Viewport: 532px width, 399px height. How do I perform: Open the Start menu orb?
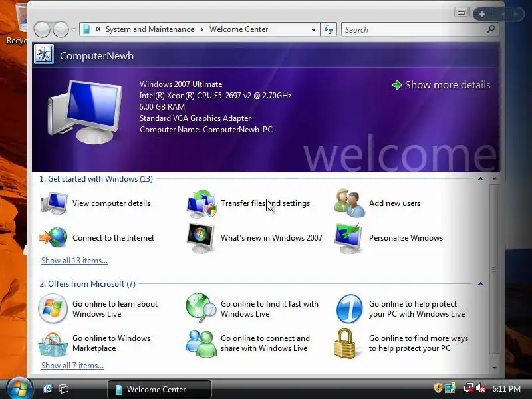click(x=19, y=388)
